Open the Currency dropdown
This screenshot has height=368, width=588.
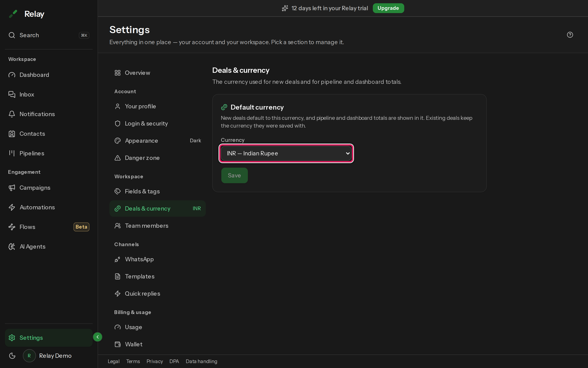coord(286,153)
